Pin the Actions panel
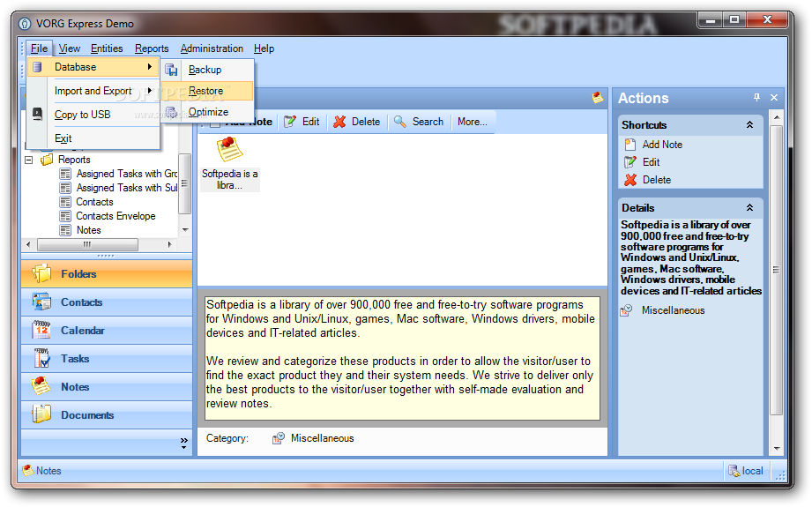812x507 pixels. pos(756,97)
